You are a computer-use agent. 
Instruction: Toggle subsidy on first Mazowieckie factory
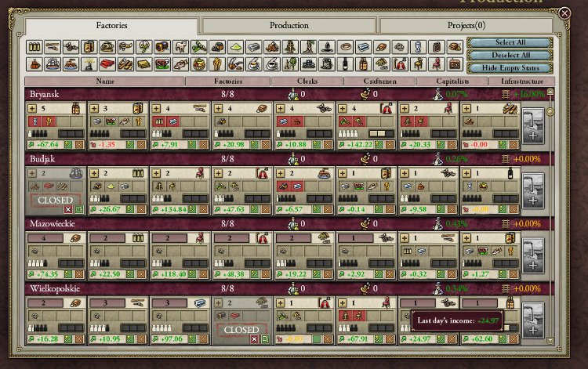[x=67, y=273]
